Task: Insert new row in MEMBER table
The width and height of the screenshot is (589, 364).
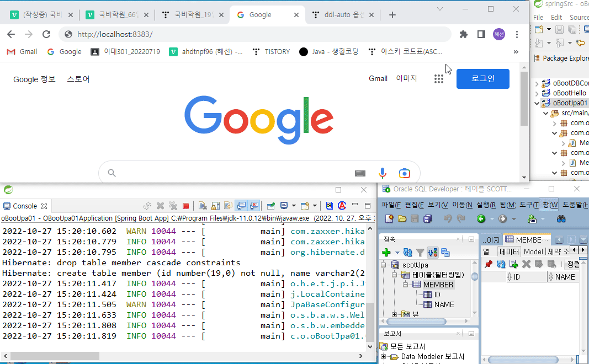Action: pos(513,264)
